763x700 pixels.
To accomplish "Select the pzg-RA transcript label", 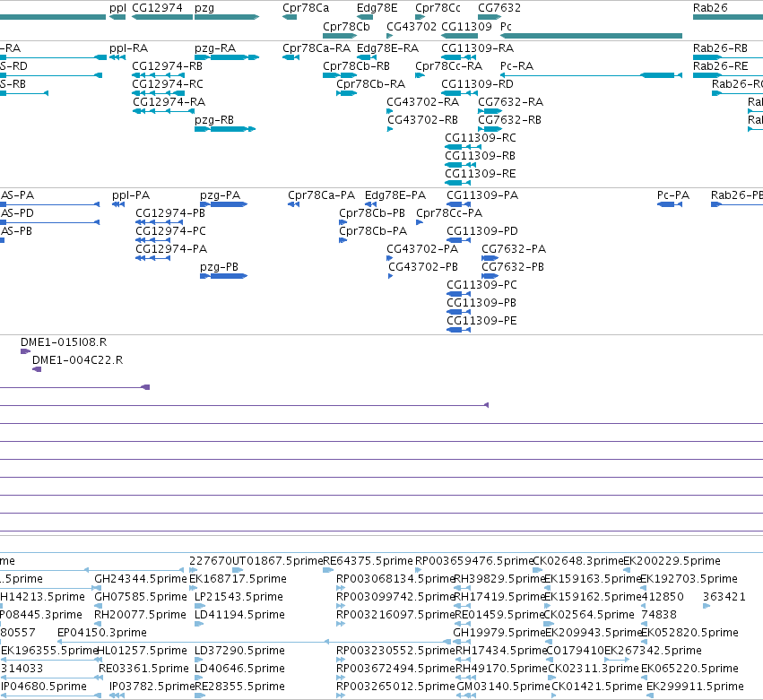I will tap(215, 48).
